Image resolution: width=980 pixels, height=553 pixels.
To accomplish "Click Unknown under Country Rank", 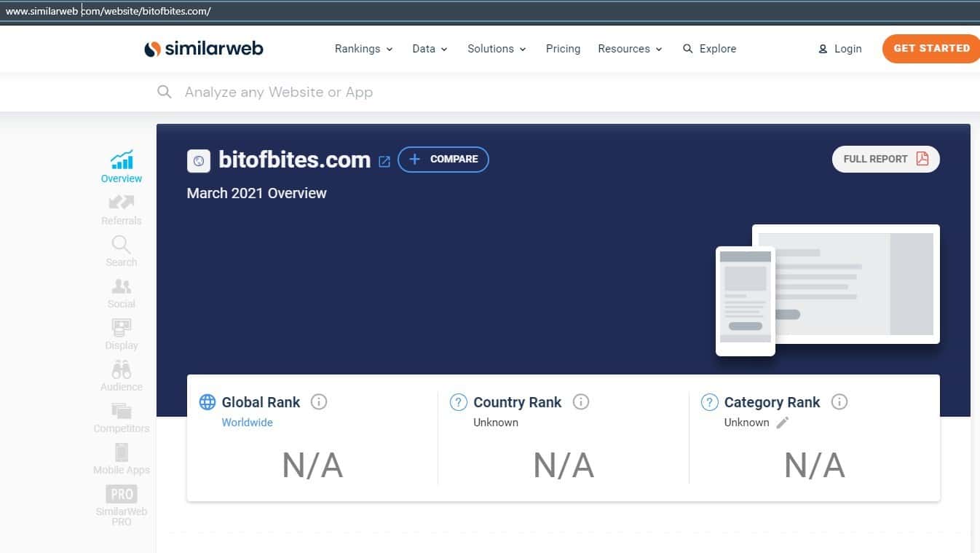I will (x=496, y=423).
